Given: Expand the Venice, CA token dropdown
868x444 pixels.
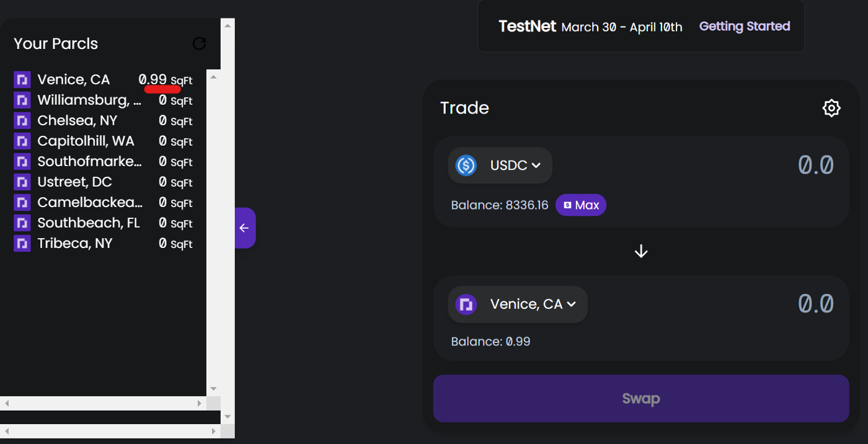Looking at the screenshot, I should click(571, 304).
